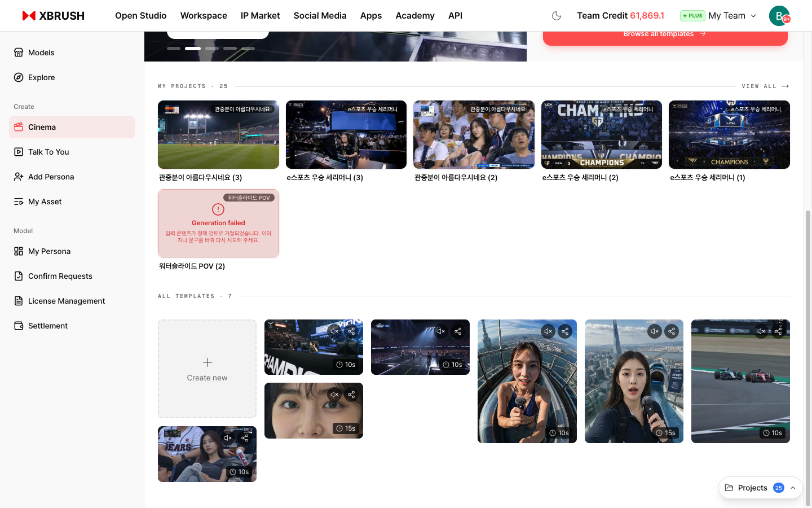Go to IP Market tab

point(261,16)
